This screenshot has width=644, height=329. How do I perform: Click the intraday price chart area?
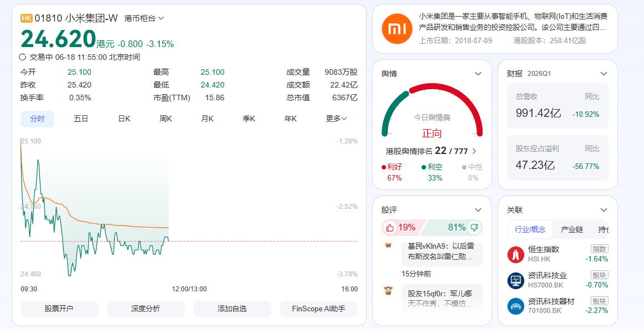click(189, 207)
